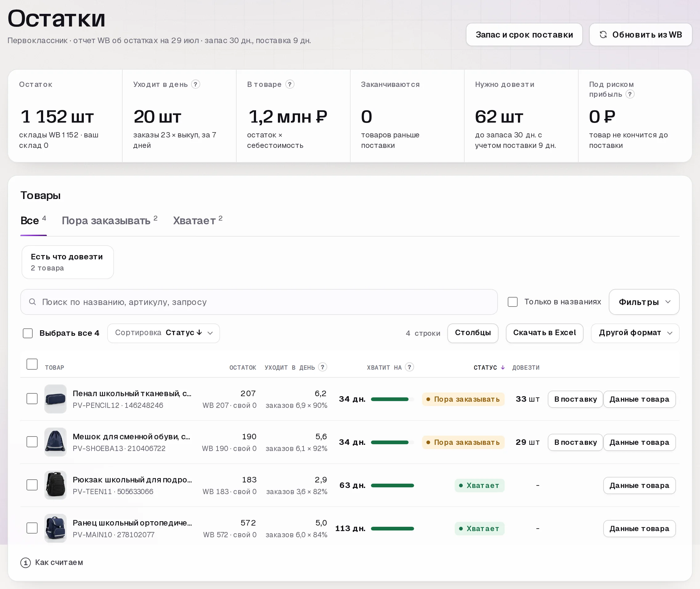Open the orthopedic satchel thumbnail

coord(55,528)
